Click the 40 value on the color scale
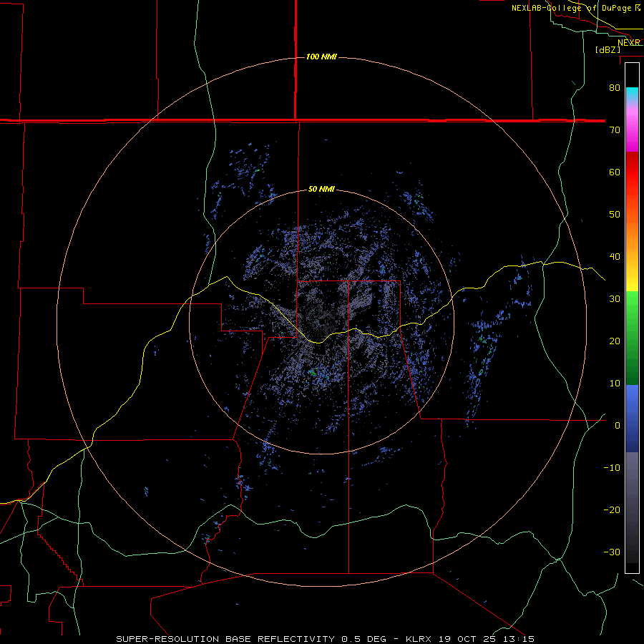Viewport: 644px width, 644px height. 615,257
